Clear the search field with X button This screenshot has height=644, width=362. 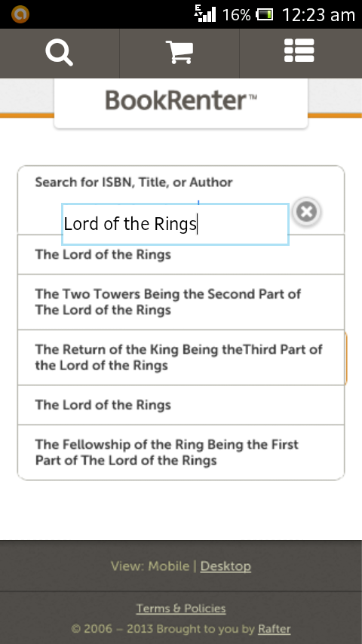[x=306, y=212]
